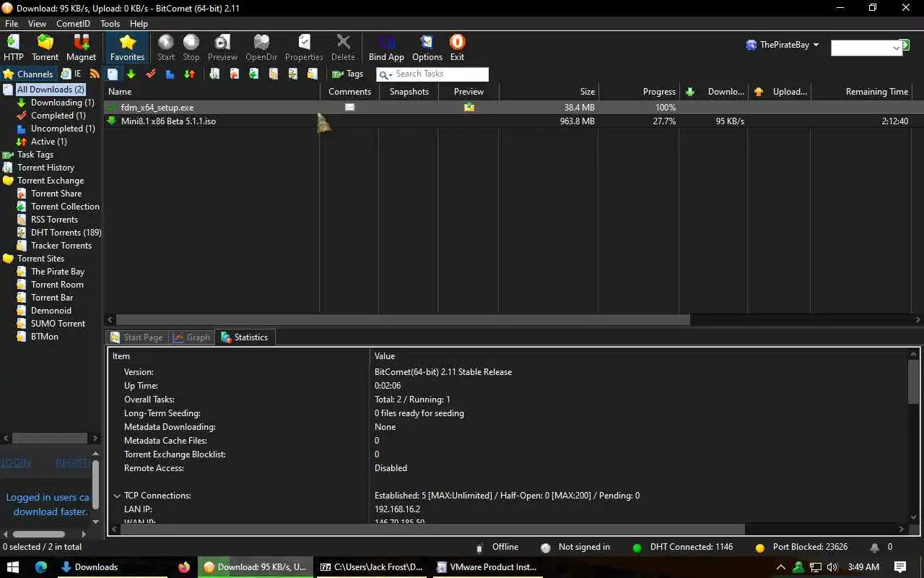Viewport: 924px width, 578px height.
Task: Click the preview icon for fdm_x64_setup.exe
Action: click(469, 107)
